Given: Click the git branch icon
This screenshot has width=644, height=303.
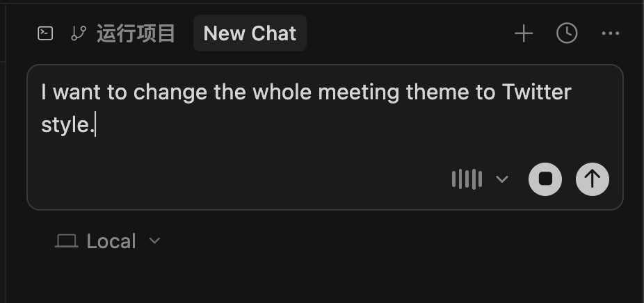Looking at the screenshot, I should point(79,33).
